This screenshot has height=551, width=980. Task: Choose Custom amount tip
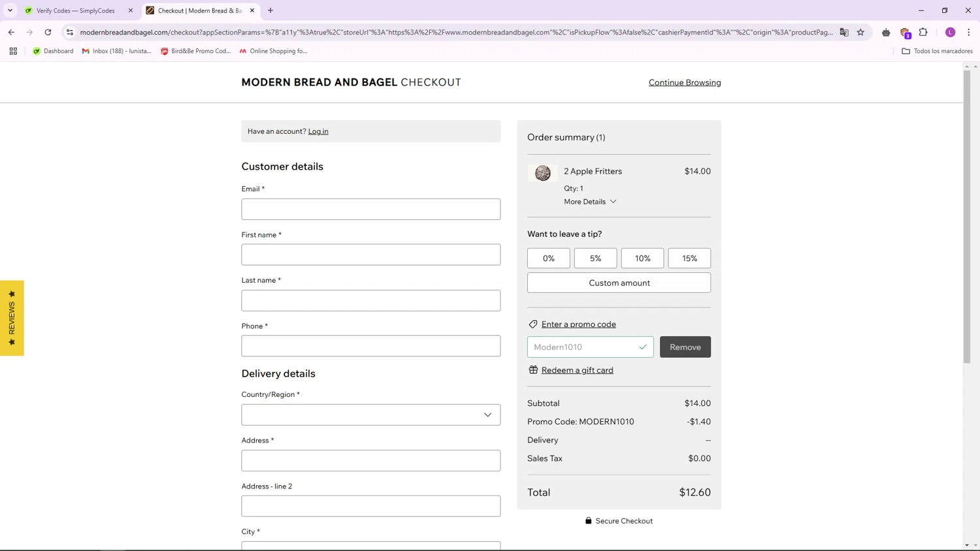click(x=619, y=283)
